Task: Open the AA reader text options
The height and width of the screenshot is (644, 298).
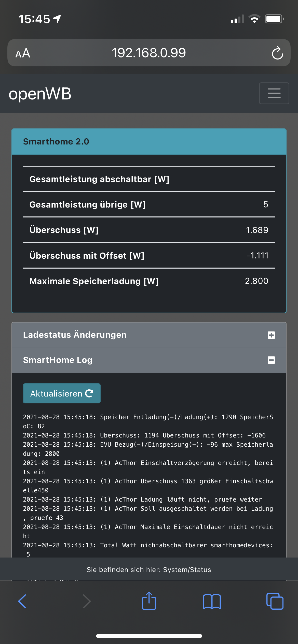Action: 23,53
